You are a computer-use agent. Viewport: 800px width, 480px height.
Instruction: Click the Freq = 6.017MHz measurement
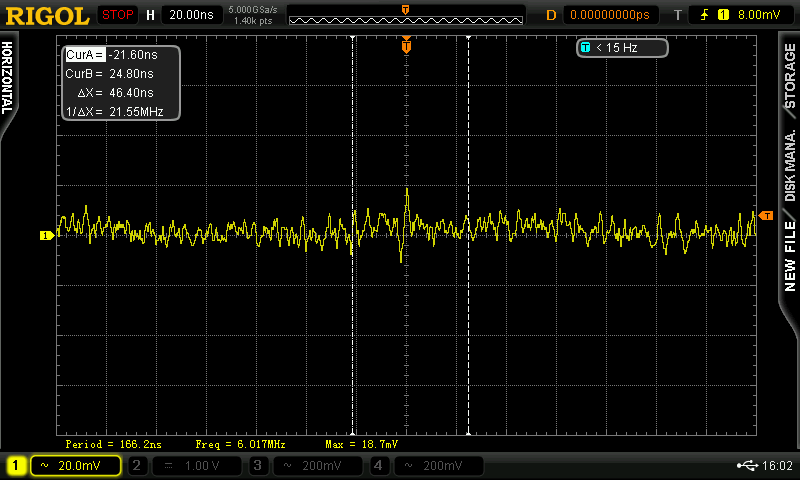240,444
